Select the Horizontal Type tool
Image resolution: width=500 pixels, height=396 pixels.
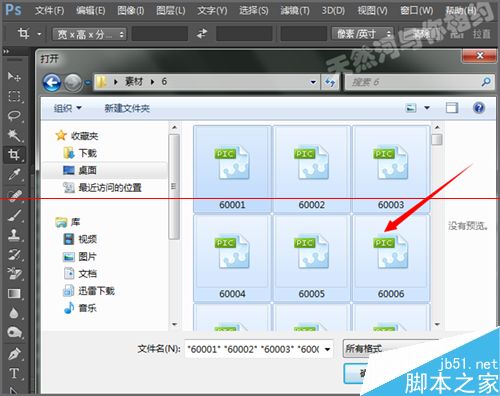[14, 373]
